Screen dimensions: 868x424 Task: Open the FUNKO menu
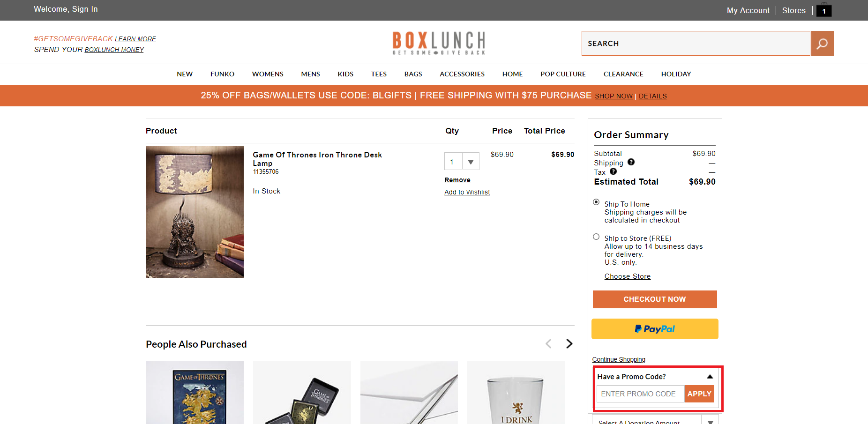tap(222, 74)
